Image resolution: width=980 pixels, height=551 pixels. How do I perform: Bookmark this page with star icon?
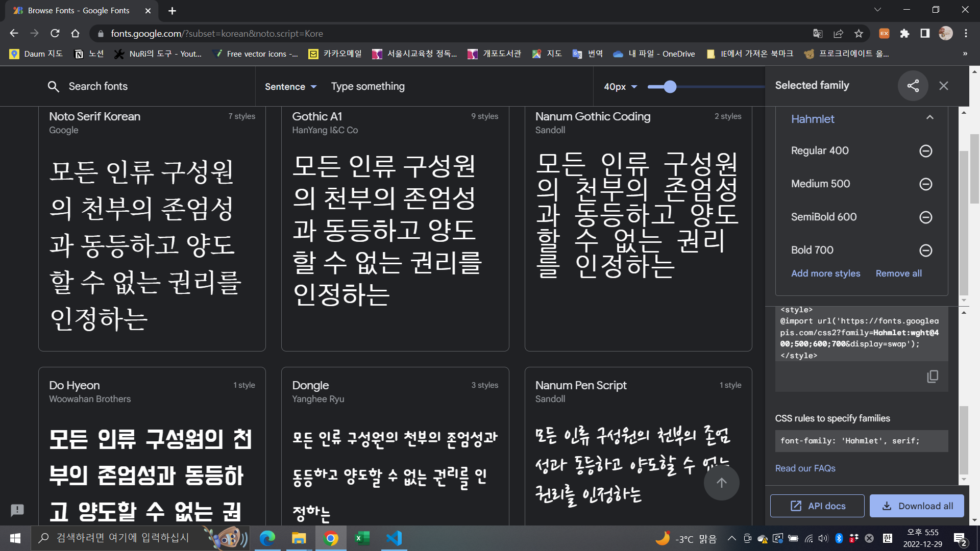(x=859, y=34)
